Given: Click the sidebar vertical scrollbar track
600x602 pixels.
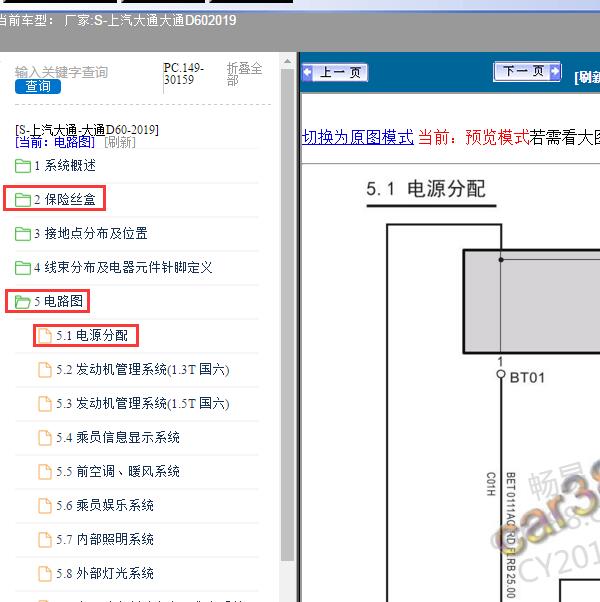Looking at the screenshot, I should [287, 315].
